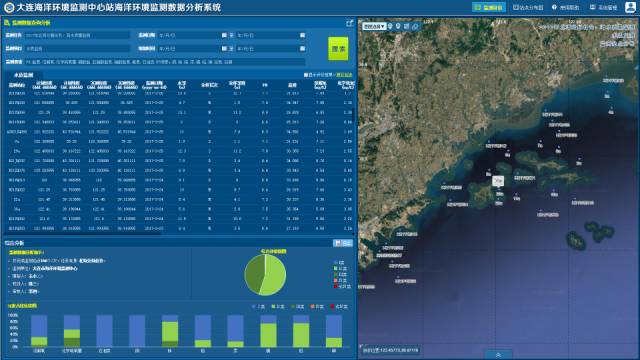Click the link icon on map toolbar

[415, 26]
